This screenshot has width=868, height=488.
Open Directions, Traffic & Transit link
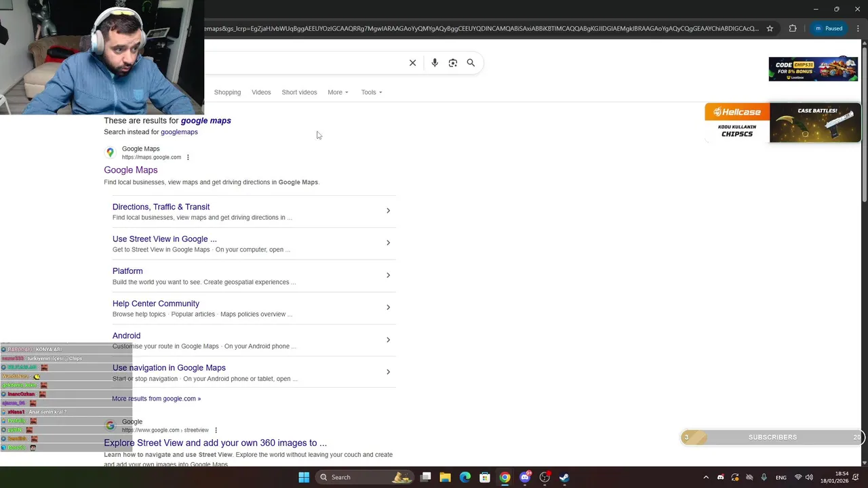pos(161,207)
